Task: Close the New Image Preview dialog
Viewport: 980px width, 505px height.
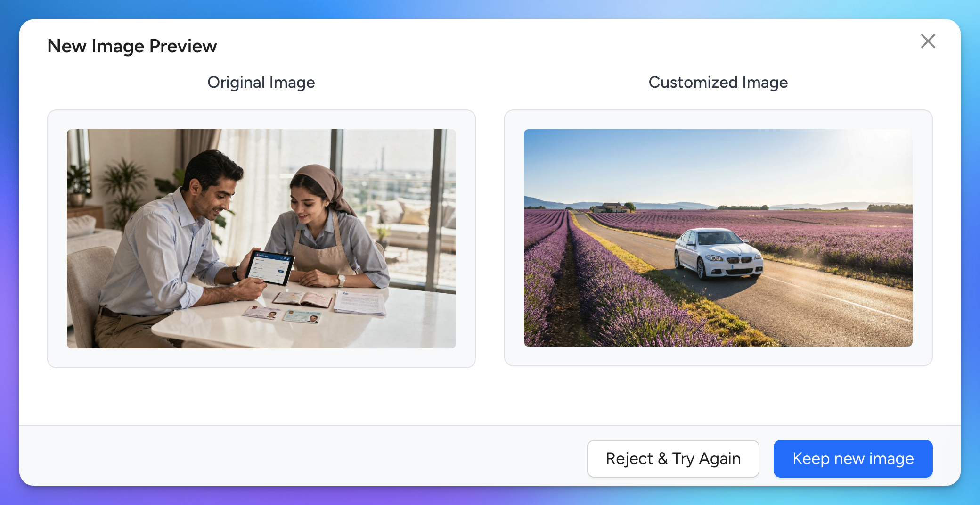Action: [928, 41]
